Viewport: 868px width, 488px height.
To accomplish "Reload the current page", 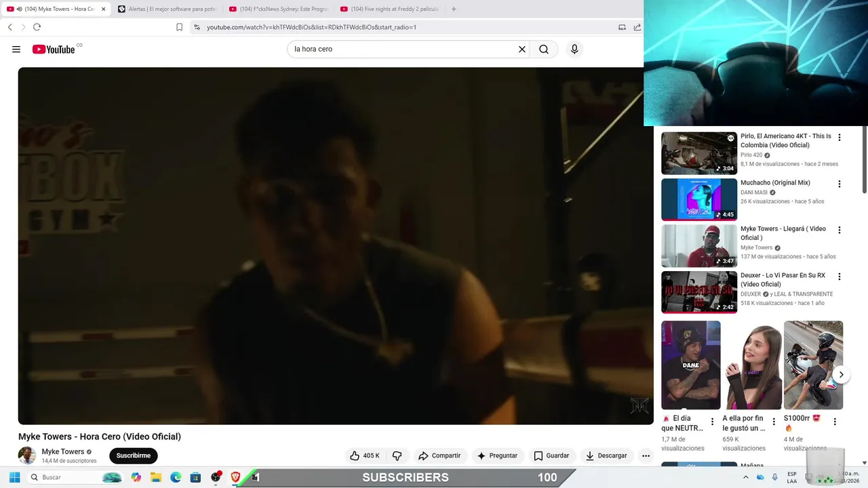I will (x=37, y=27).
